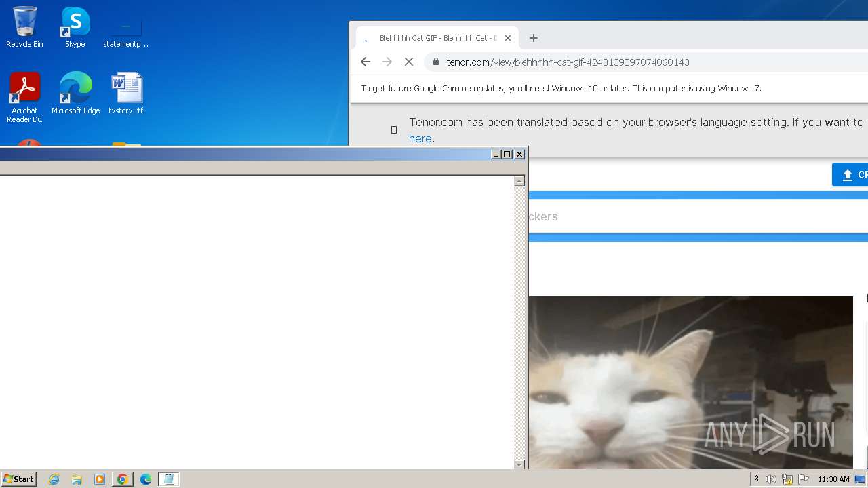
Task: Close the Blehhhhh Cat GIF tab
Action: (x=508, y=38)
